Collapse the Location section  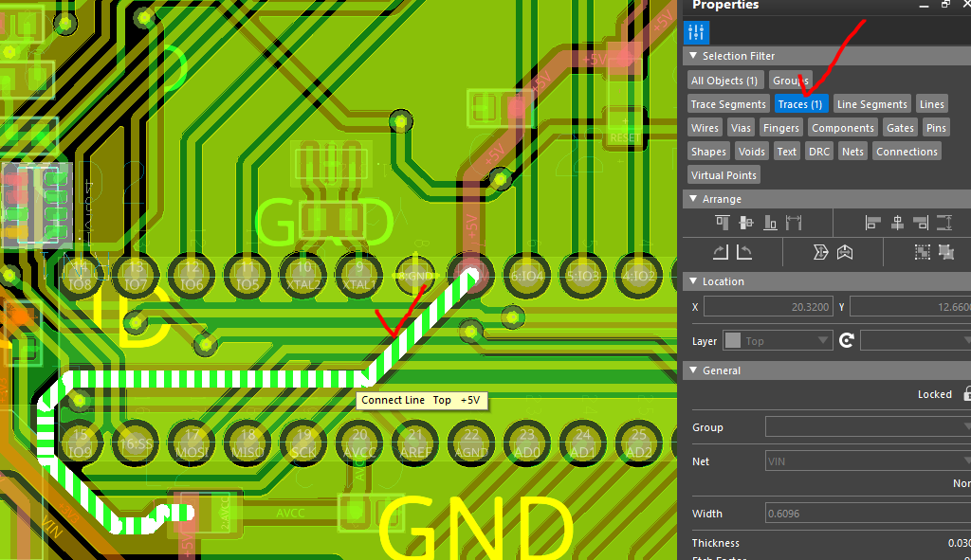[x=693, y=280]
